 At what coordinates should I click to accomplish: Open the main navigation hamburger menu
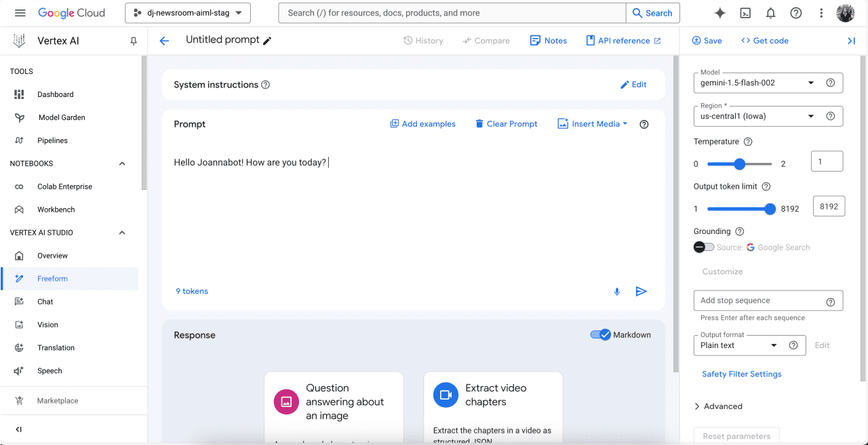click(x=20, y=13)
